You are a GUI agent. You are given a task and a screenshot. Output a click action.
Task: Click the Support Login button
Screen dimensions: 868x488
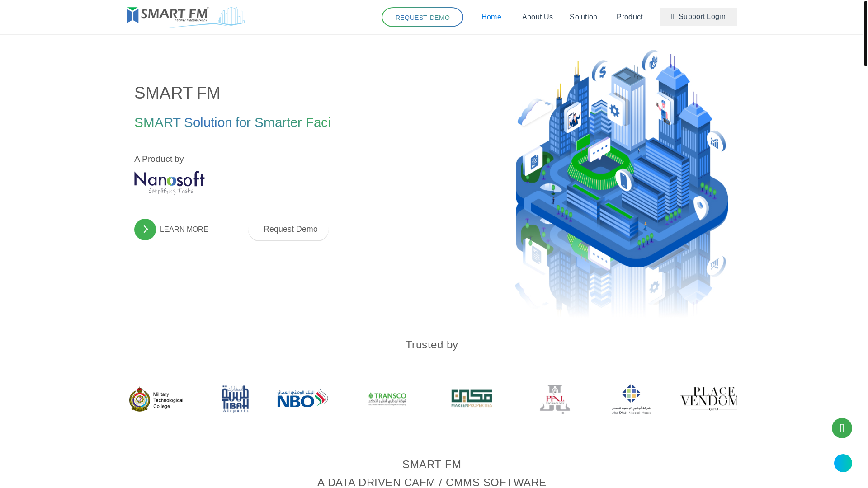[698, 17]
